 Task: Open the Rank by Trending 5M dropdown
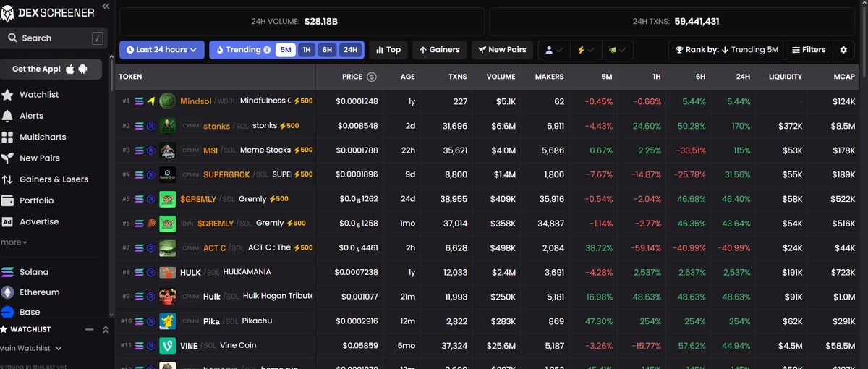coord(726,50)
